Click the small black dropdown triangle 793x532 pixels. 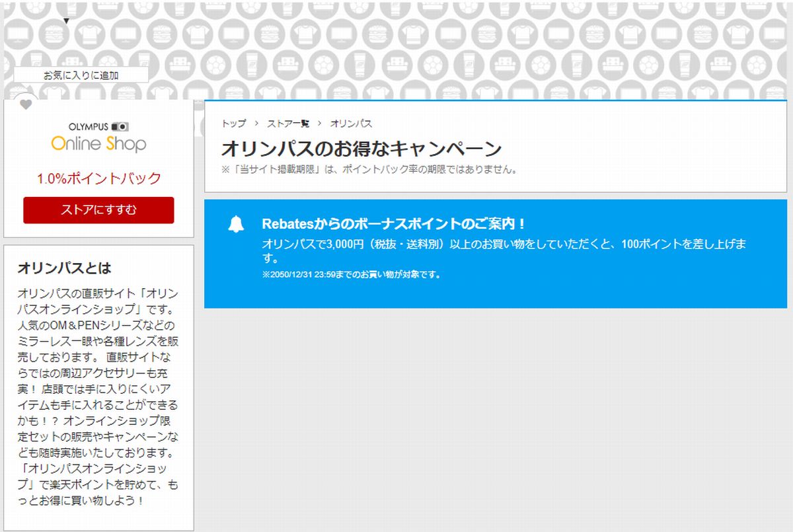[66, 21]
